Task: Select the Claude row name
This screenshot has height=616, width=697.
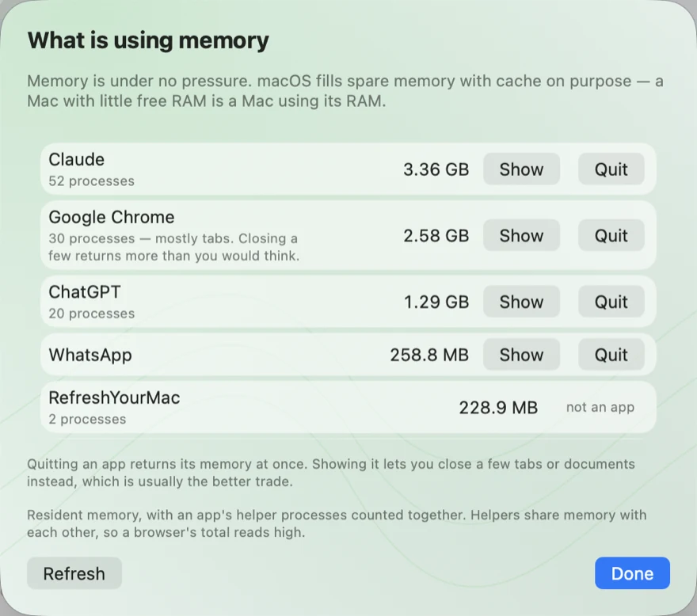Action: tap(77, 160)
